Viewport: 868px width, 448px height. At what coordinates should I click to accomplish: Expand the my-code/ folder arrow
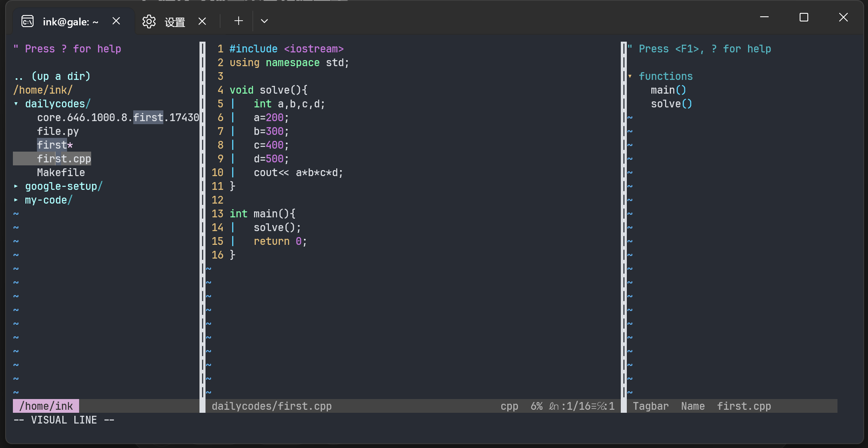(16, 200)
